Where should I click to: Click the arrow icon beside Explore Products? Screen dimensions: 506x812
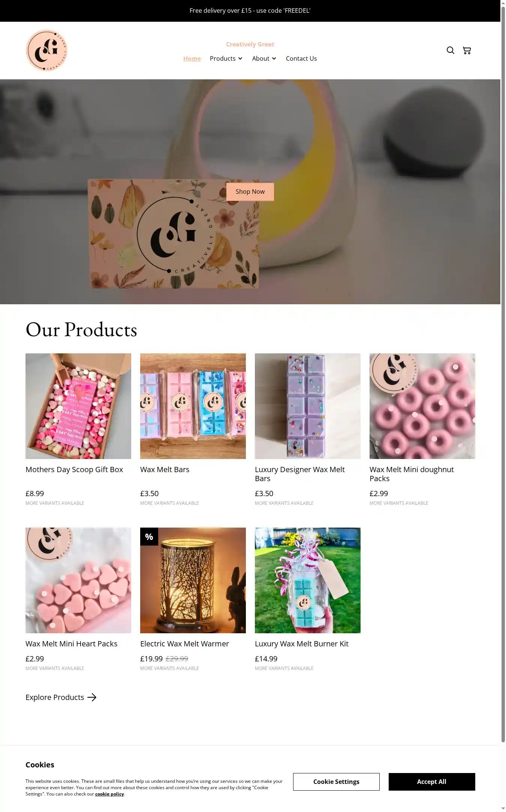click(92, 697)
